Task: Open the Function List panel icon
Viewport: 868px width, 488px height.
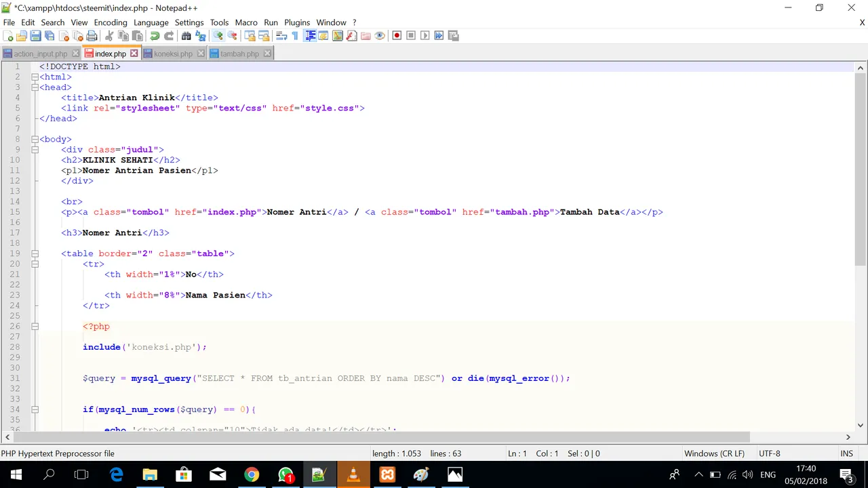Action: coord(351,36)
